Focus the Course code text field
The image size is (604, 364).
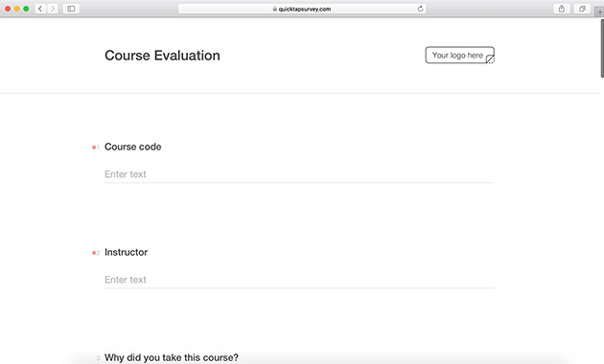point(299,174)
